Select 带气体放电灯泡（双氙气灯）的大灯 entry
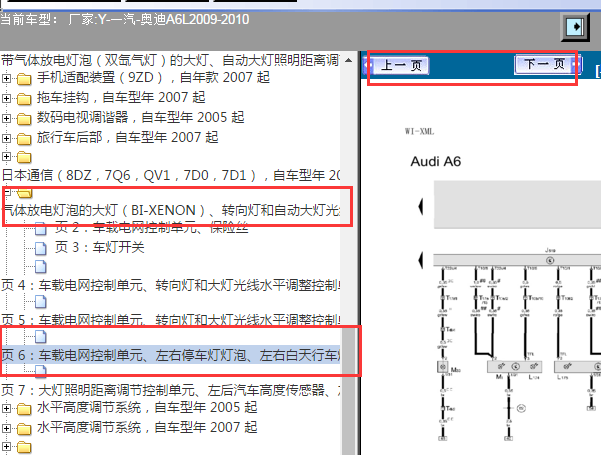 pos(171,60)
